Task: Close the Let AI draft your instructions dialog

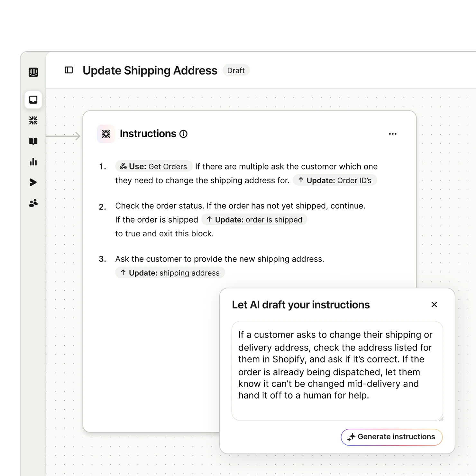Action: coord(434,305)
